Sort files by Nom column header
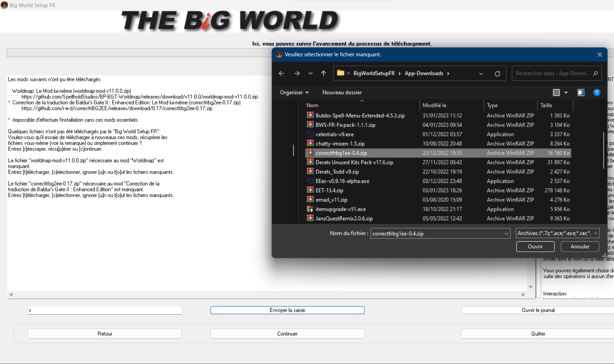 (362, 106)
